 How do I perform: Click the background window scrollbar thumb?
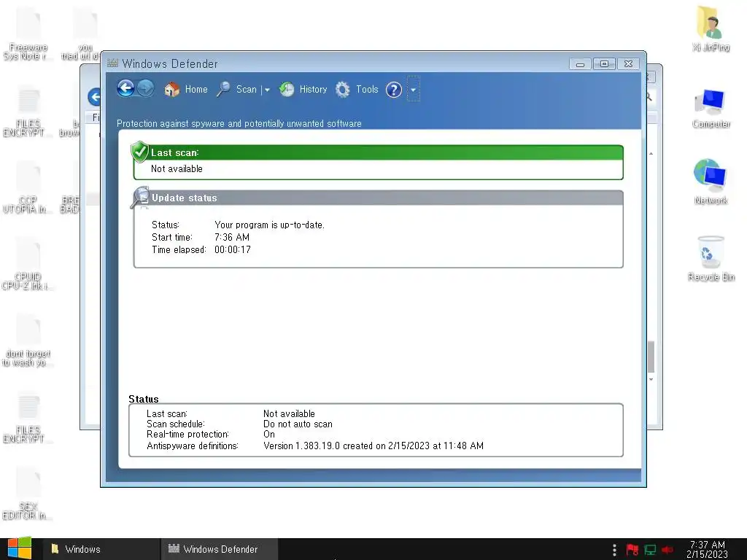(x=651, y=356)
